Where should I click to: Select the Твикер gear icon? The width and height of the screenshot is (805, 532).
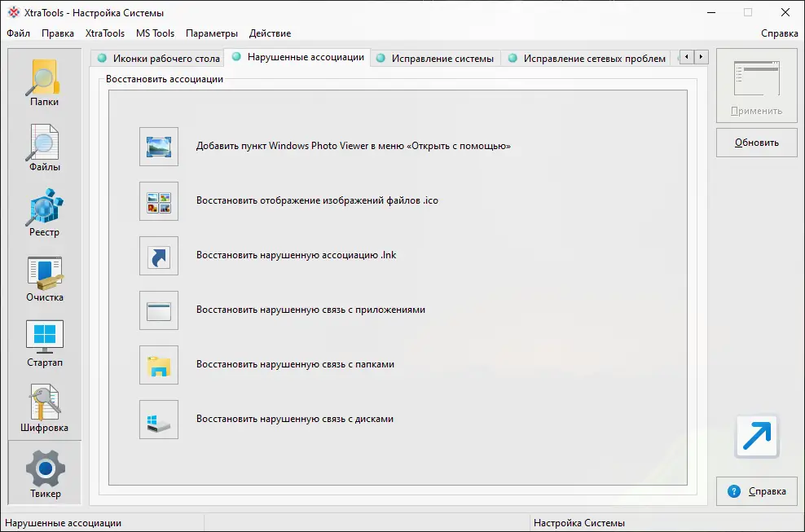click(45, 468)
